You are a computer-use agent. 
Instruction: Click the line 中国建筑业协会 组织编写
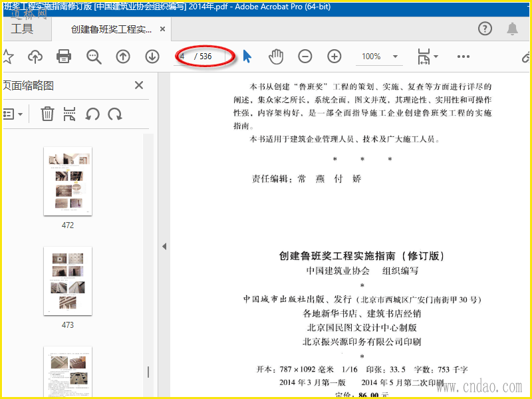[x=362, y=271]
